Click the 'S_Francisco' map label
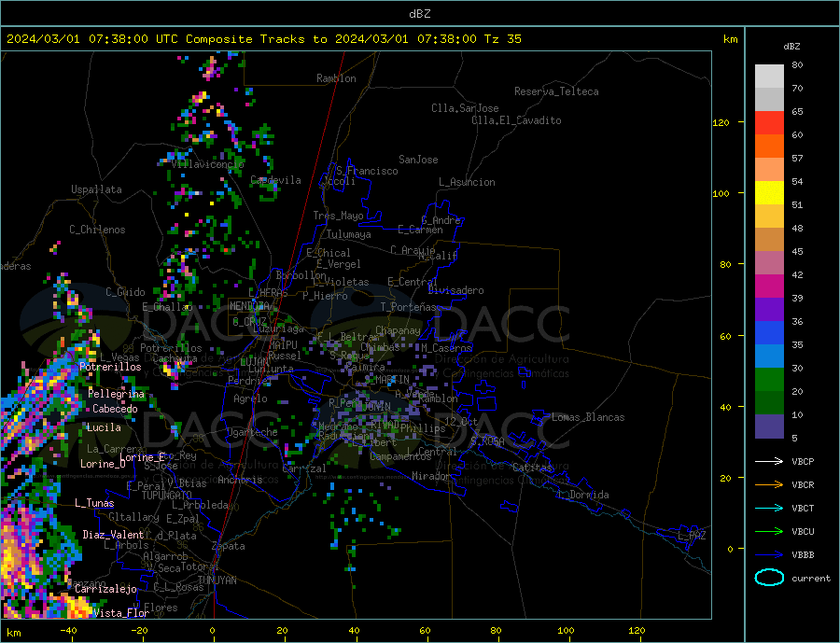 coord(367,171)
